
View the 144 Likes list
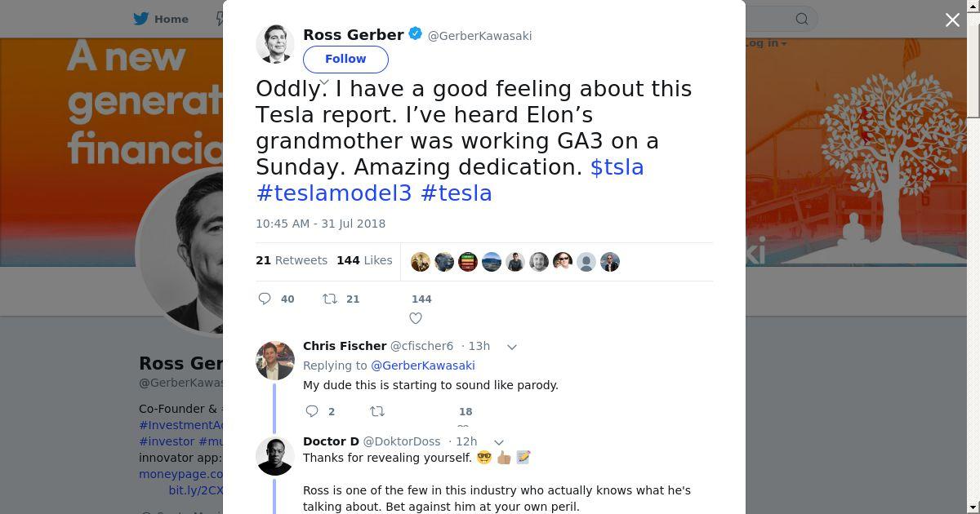click(364, 260)
